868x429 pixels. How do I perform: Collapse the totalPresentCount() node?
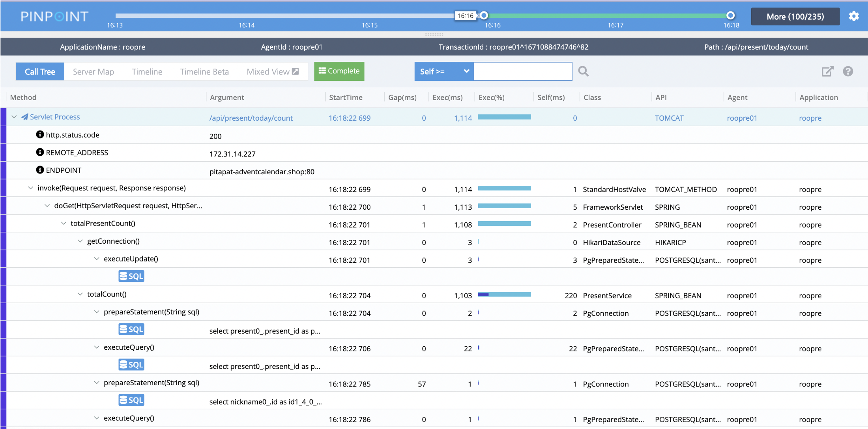point(64,223)
